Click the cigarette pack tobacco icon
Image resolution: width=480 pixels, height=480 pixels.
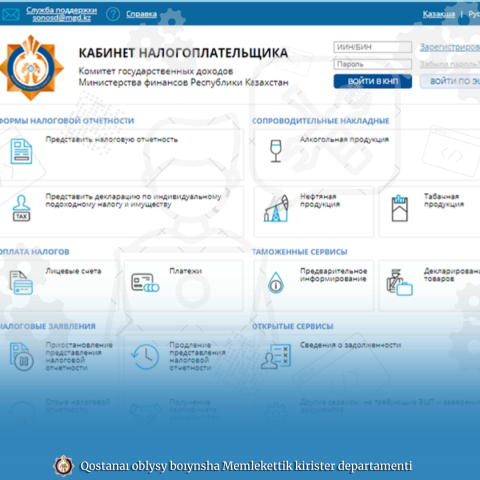(399, 208)
